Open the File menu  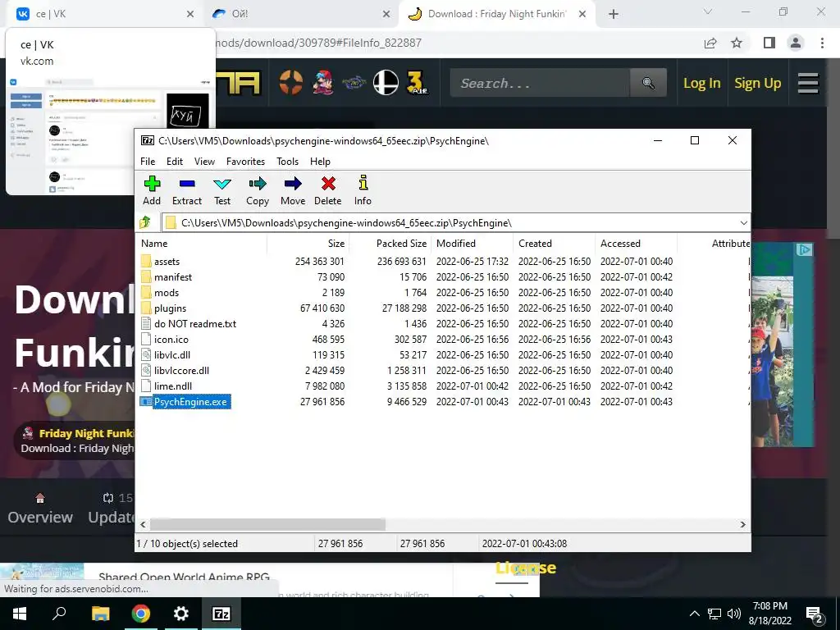coord(148,162)
